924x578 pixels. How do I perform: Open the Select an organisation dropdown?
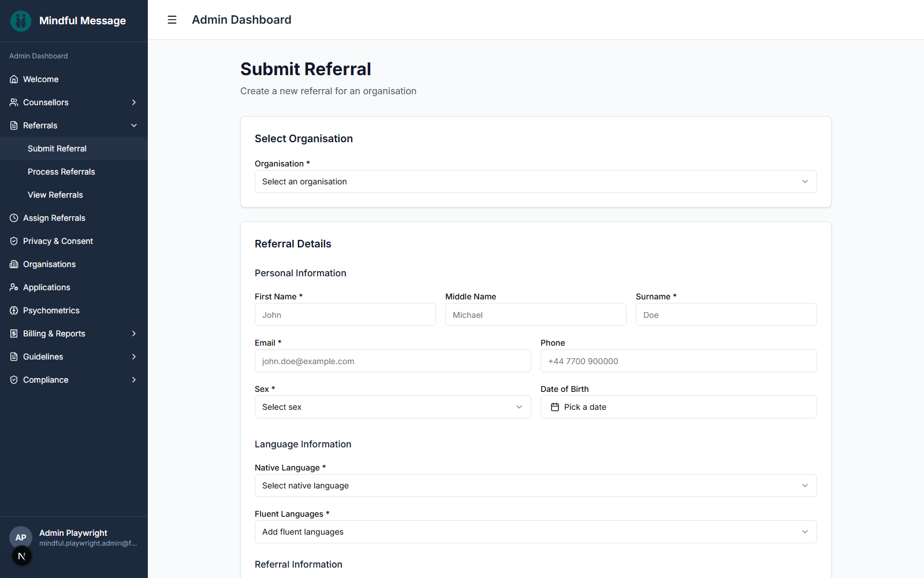[x=536, y=181]
